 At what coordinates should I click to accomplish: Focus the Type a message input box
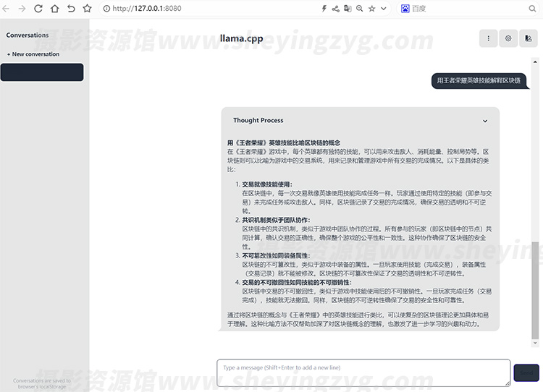pos(363,372)
